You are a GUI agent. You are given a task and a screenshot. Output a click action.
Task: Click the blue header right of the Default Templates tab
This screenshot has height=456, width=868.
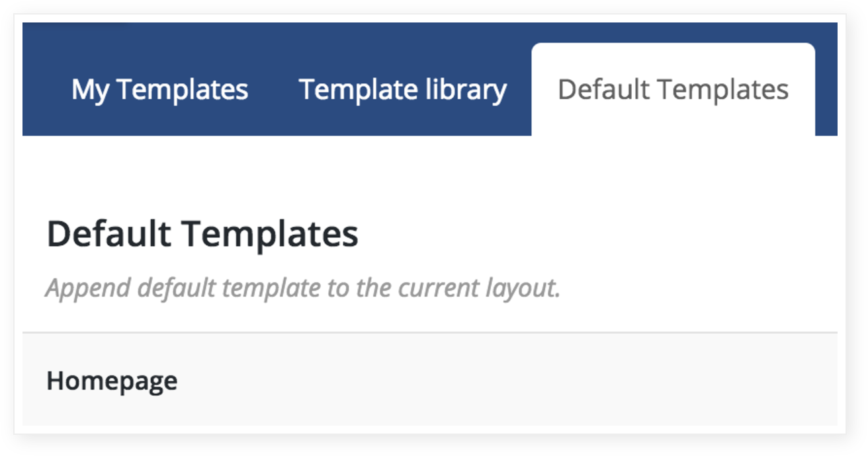pyautogui.click(x=826, y=90)
